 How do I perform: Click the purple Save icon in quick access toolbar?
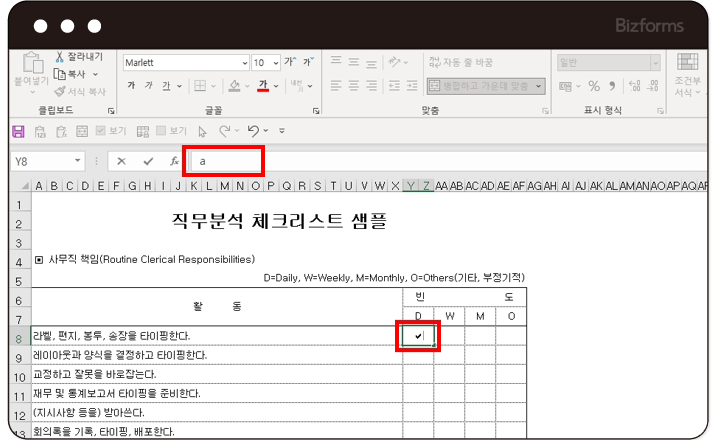click(x=17, y=130)
